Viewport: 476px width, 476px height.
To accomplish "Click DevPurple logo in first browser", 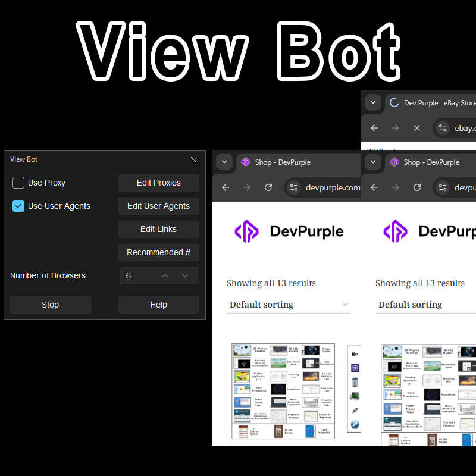I will 289,231.
